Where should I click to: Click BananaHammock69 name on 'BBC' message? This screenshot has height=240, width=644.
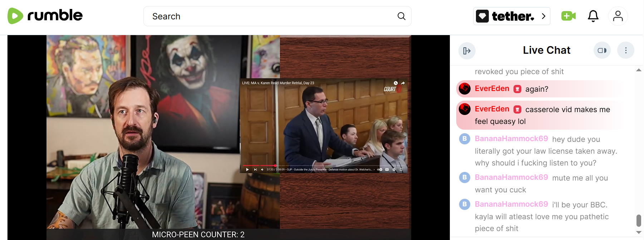click(511, 204)
